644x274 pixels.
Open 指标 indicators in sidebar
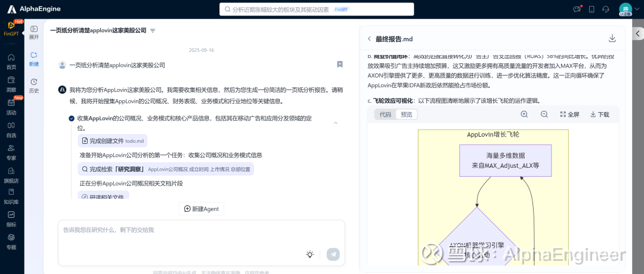pyautogui.click(x=11, y=219)
